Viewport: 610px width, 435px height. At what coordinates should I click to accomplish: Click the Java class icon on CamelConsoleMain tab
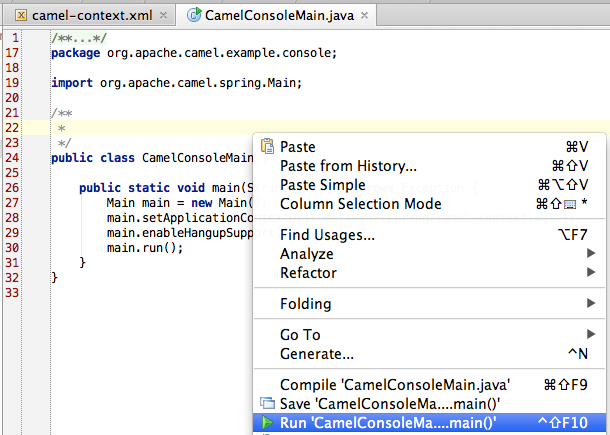tap(194, 15)
